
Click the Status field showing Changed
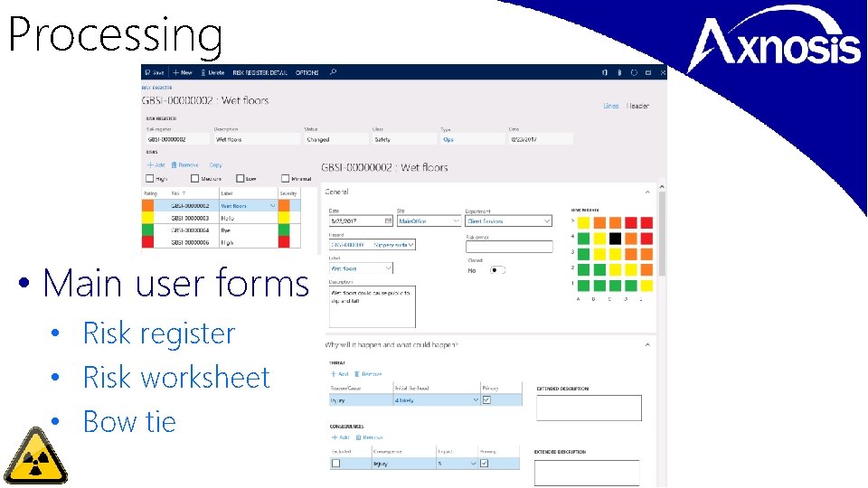point(336,139)
